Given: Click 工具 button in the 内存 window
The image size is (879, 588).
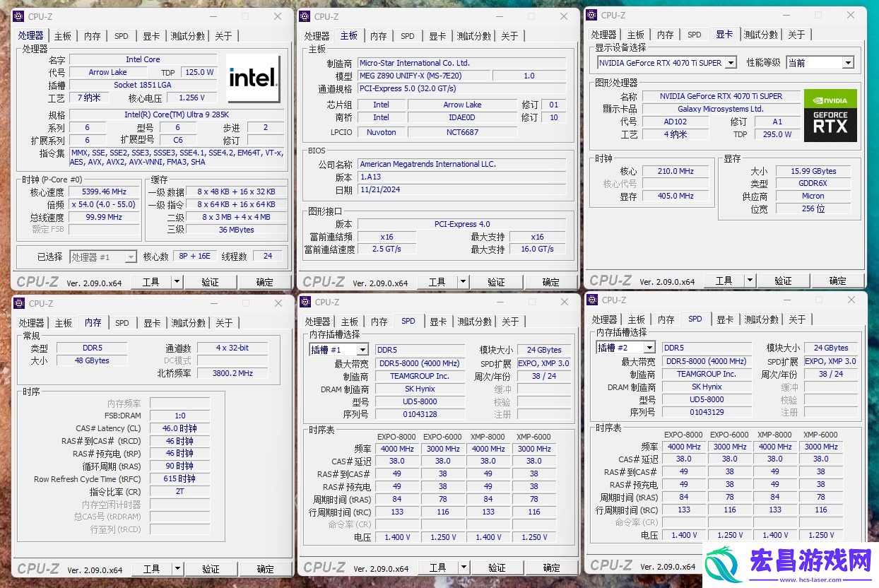Looking at the screenshot, I should pyautogui.click(x=152, y=569).
